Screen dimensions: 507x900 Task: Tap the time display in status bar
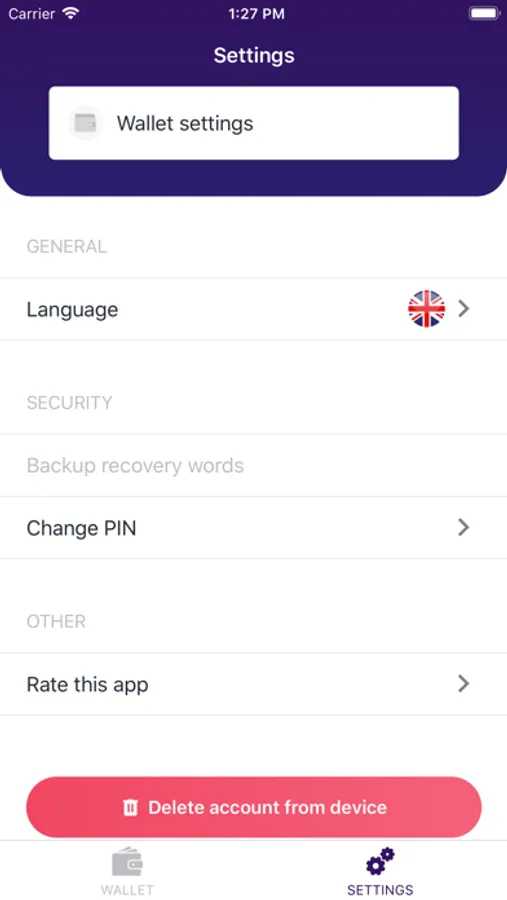coord(256,14)
